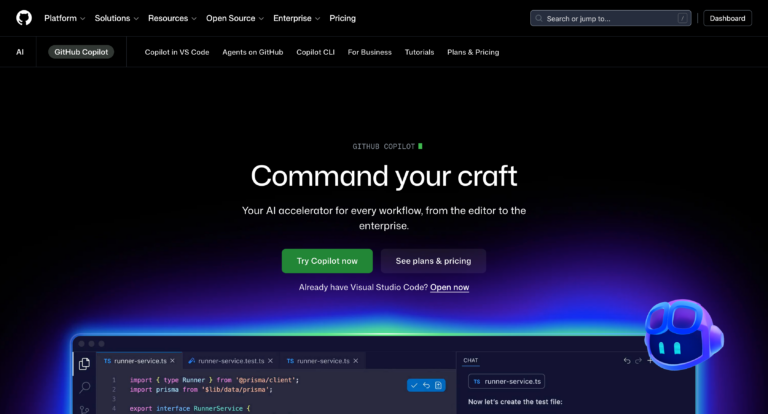Viewport: 768px width, 414px height.
Task: Click into the Search or jump to field
Action: click(x=611, y=18)
